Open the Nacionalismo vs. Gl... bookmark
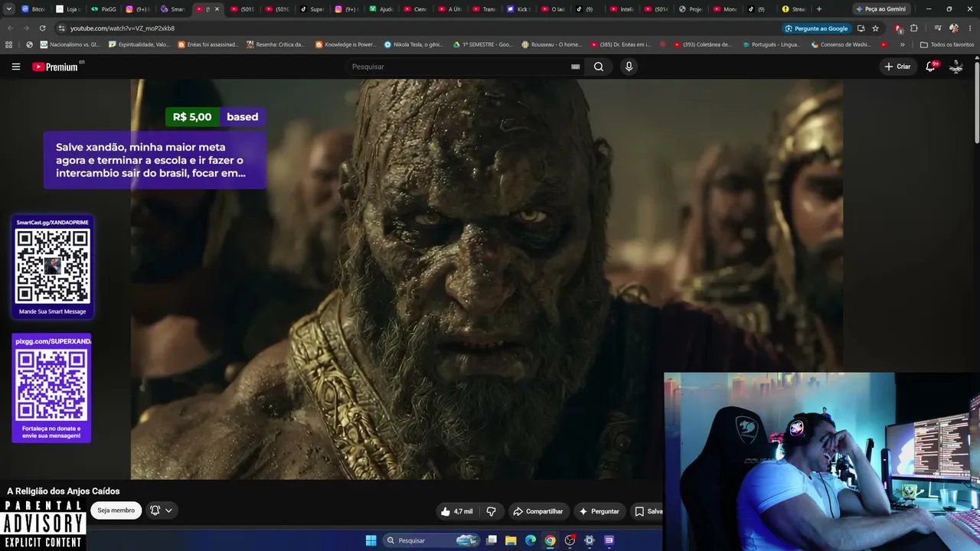 point(70,44)
